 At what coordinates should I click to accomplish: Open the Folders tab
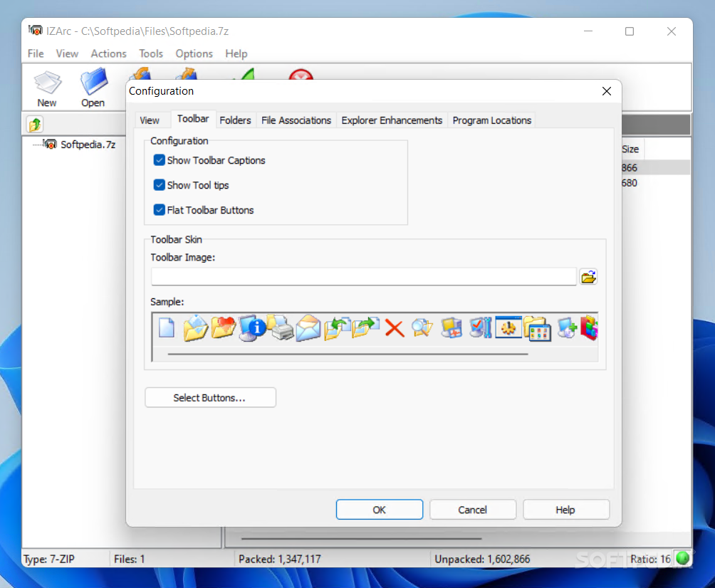(x=235, y=120)
